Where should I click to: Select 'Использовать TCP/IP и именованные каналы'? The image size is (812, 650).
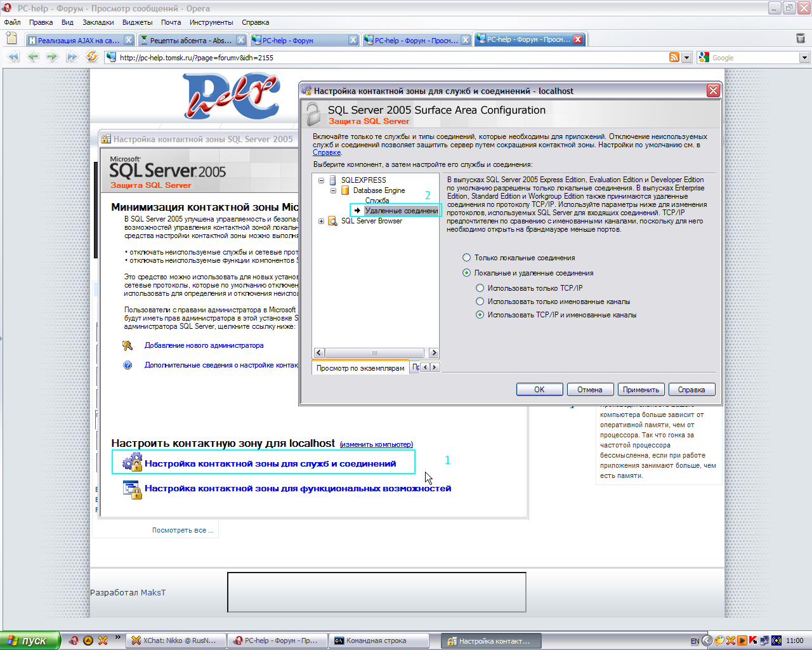480,315
